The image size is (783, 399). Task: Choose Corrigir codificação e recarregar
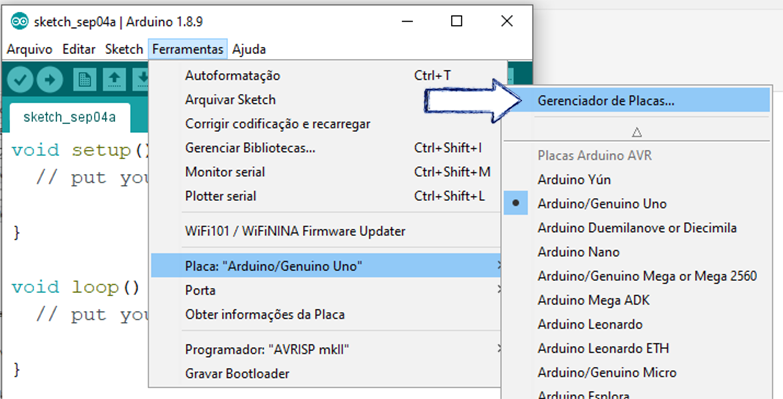[326, 123]
